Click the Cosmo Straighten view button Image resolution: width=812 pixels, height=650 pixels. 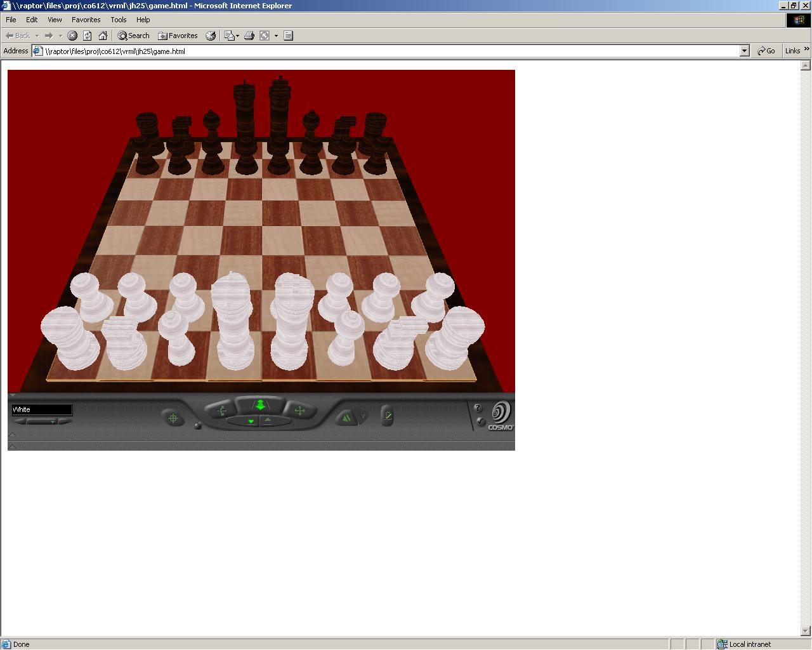click(387, 416)
